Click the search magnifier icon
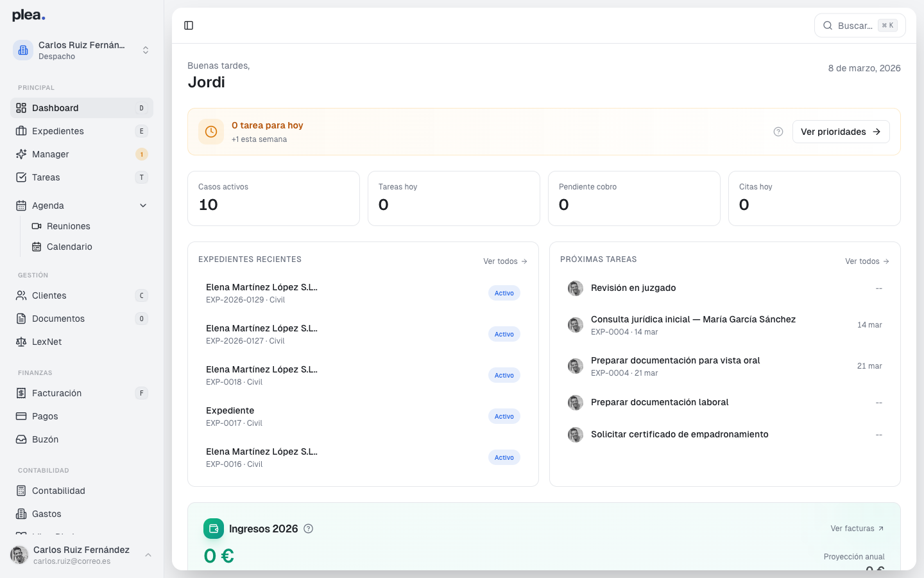The height and width of the screenshot is (578, 924). [828, 26]
